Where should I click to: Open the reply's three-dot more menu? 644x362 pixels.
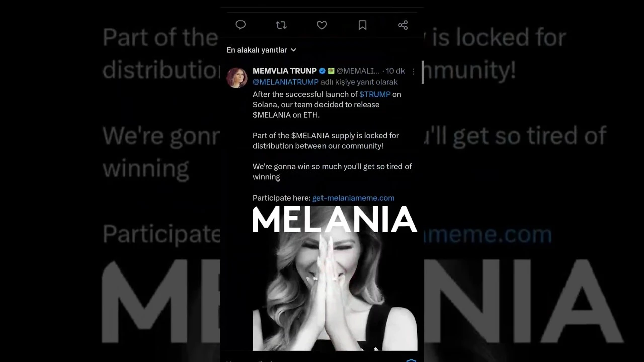click(x=413, y=71)
